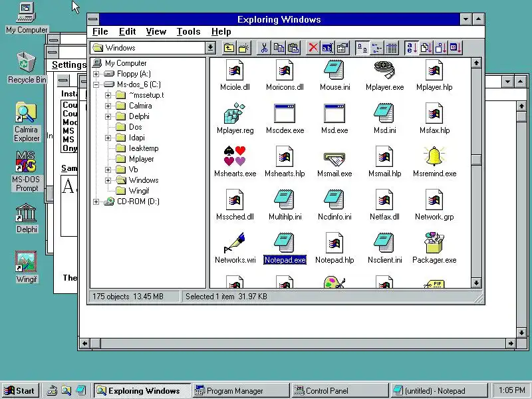Expand the Delphi folder node

pyautogui.click(x=108, y=117)
